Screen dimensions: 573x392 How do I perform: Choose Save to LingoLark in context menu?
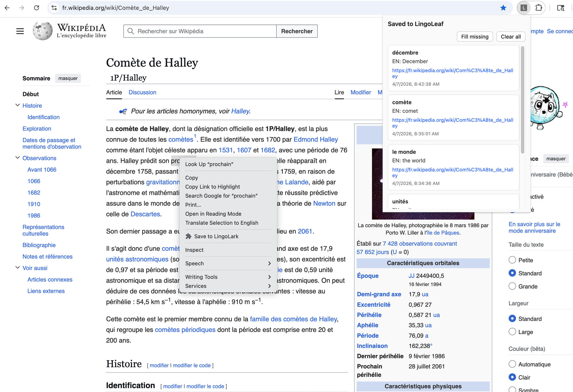click(216, 236)
